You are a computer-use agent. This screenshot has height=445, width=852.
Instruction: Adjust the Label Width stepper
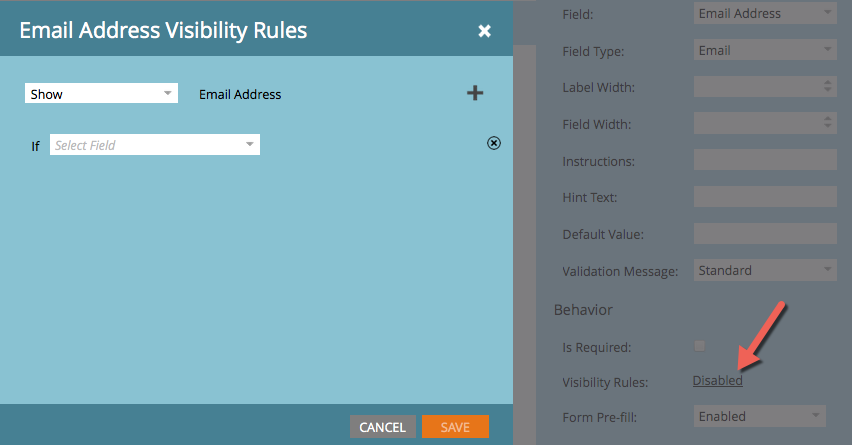coord(828,87)
